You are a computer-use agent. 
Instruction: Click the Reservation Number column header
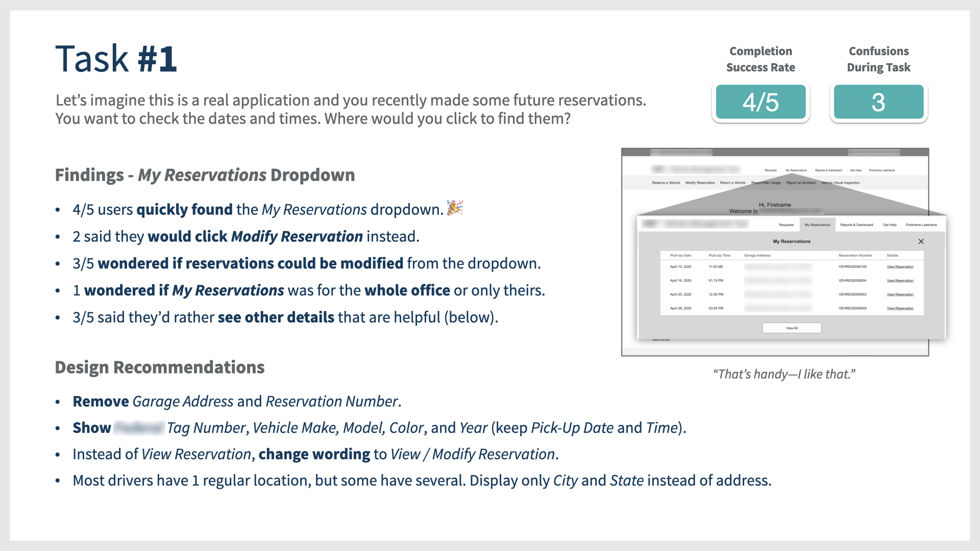coord(855,255)
